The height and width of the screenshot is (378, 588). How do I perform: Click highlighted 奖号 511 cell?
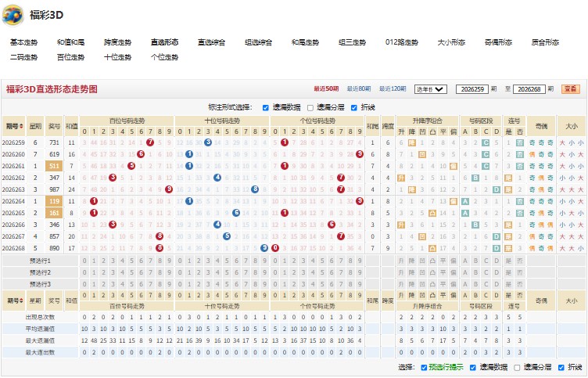[x=54, y=166]
